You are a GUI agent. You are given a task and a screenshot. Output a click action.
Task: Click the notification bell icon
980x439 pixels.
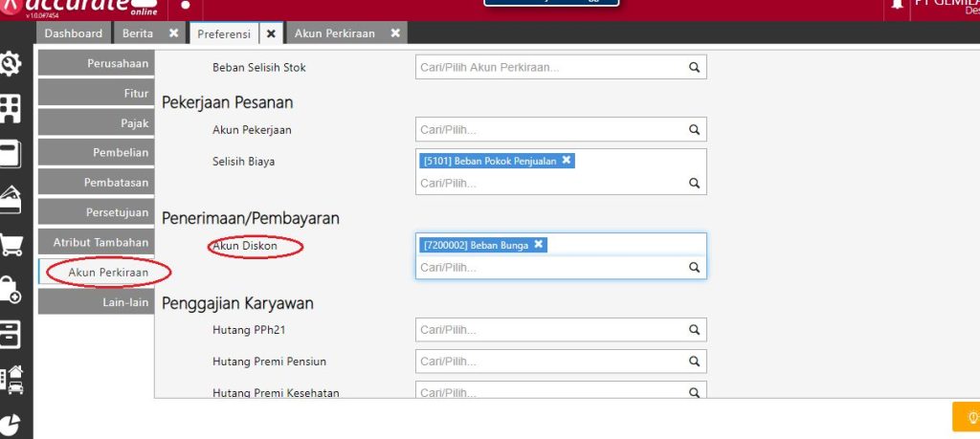click(897, 6)
